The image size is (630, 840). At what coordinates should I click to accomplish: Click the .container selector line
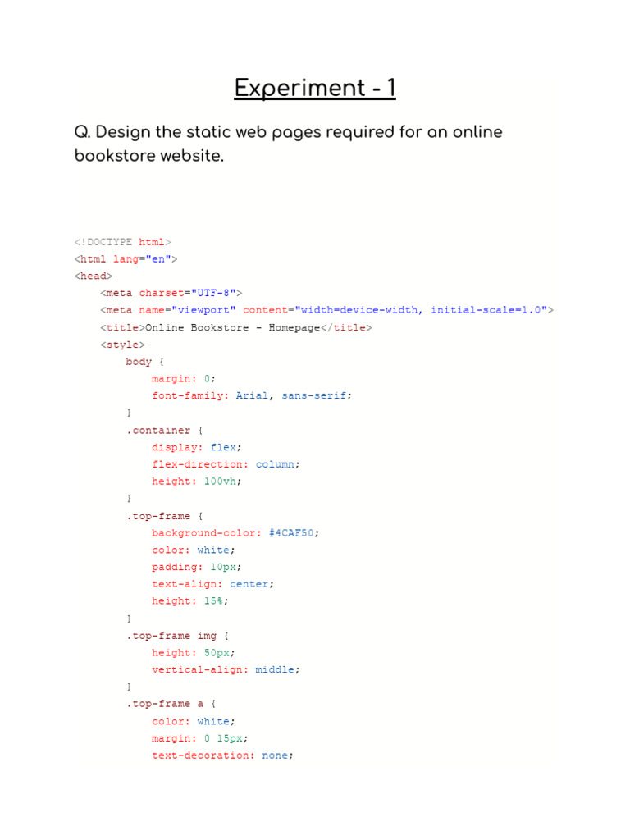coord(164,430)
